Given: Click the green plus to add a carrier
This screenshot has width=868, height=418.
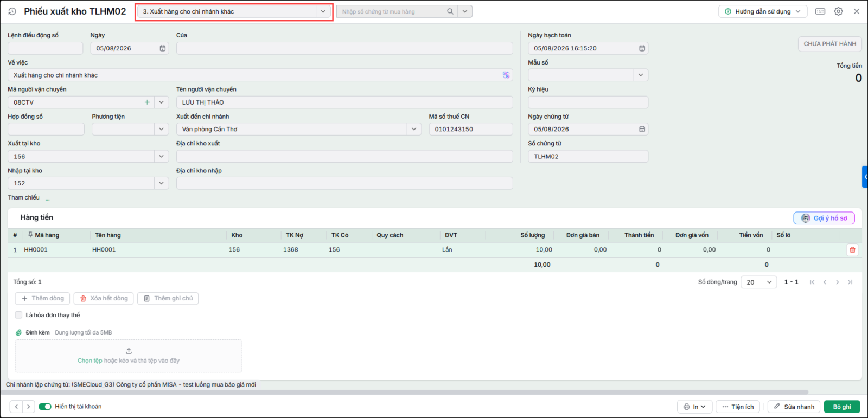Looking at the screenshot, I should click(147, 102).
